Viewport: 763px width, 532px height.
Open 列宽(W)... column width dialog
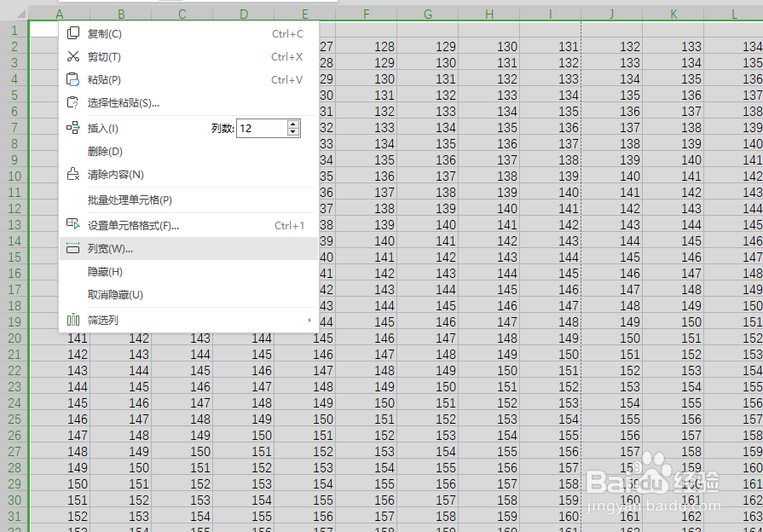[x=188, y=249]
